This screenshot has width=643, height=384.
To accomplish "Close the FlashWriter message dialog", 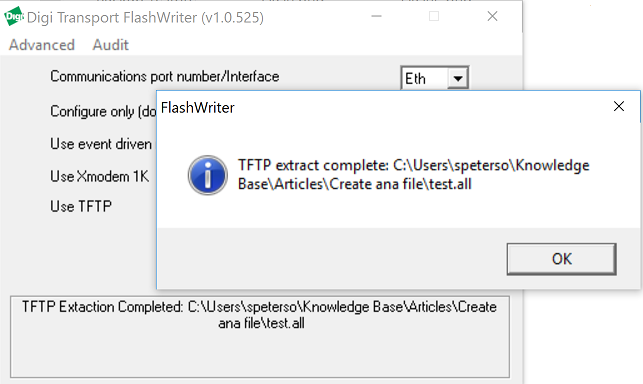I will (x=618, y=106).
